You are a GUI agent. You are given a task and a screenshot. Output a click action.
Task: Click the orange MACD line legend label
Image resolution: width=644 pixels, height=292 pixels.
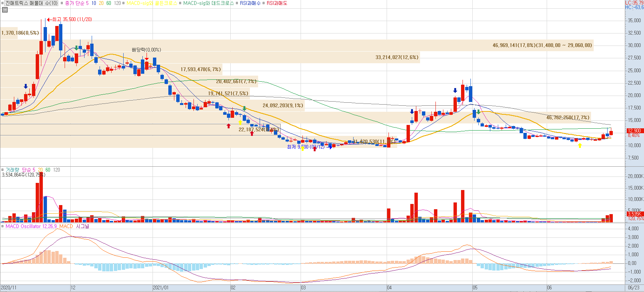(x=66, y=226)
